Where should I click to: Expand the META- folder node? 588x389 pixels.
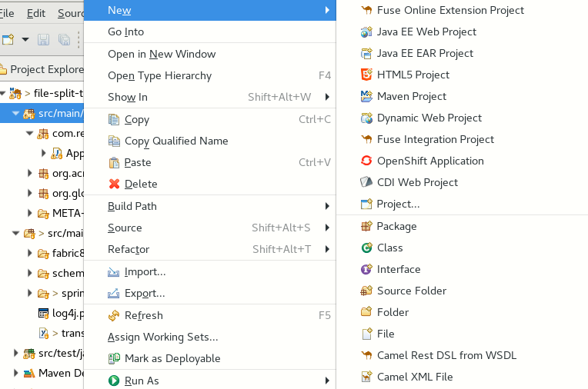(29, 213)
